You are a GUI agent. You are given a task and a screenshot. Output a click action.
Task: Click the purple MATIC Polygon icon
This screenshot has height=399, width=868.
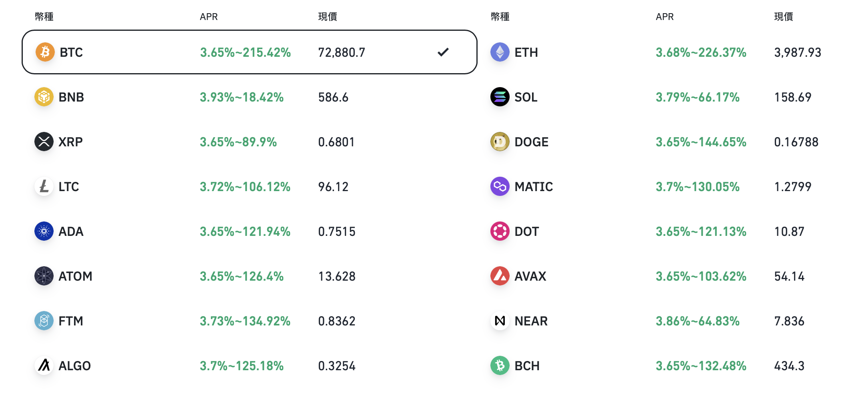point(500,186)
